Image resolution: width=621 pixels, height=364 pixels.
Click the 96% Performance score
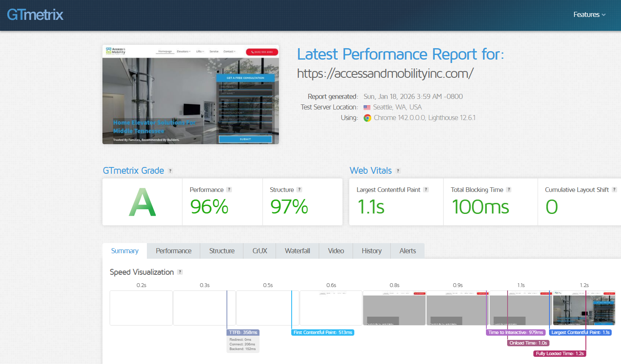209,207
